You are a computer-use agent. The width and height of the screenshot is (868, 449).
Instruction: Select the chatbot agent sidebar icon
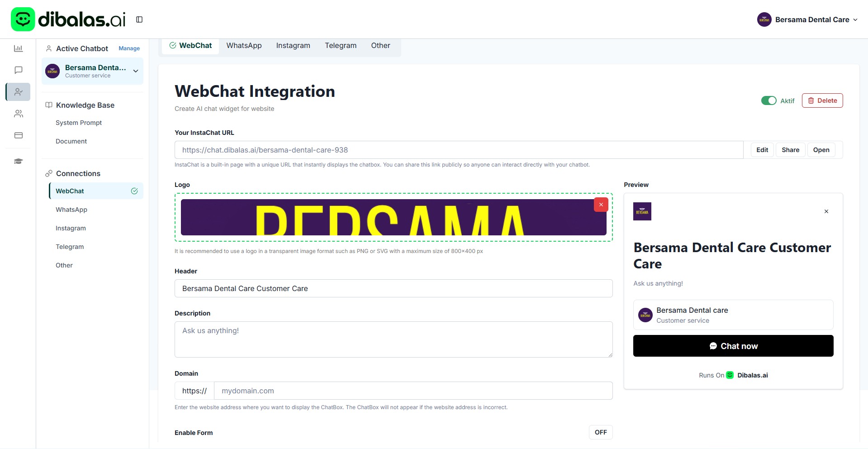pos(18,92)
